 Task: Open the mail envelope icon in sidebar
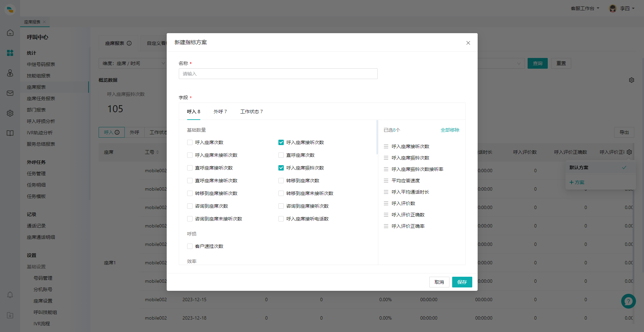click(10, 93)
